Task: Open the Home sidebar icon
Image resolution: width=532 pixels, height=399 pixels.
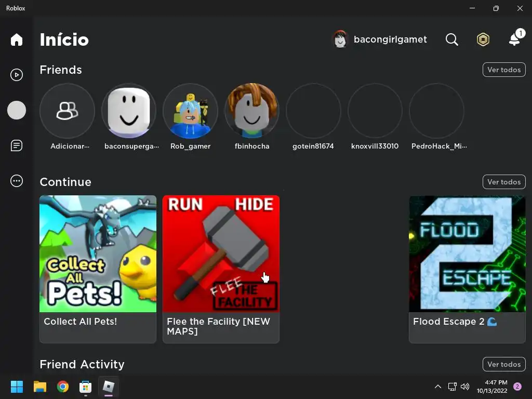Action: point(16,39)
